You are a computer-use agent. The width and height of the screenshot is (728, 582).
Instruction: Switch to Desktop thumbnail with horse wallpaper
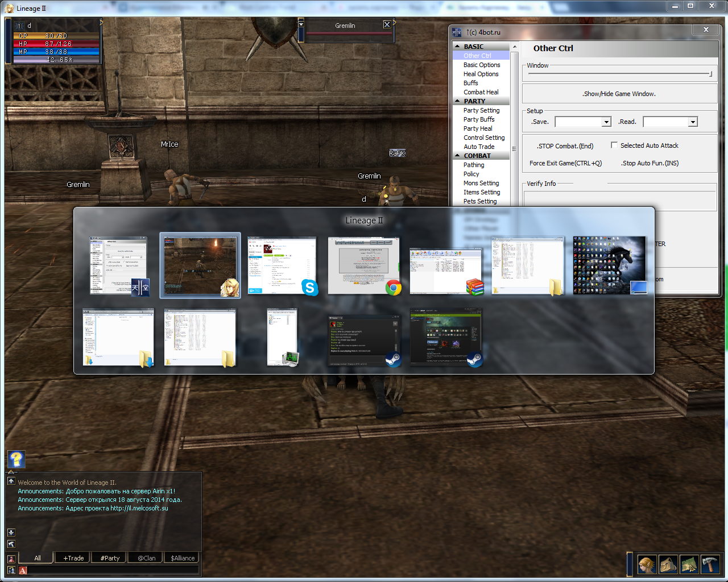[x=610, y=265]
